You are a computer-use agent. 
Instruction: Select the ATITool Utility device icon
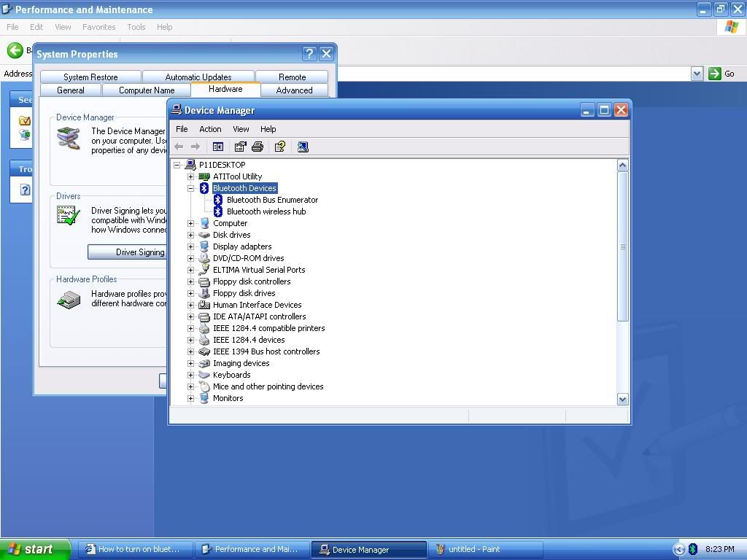click(204, 176)
